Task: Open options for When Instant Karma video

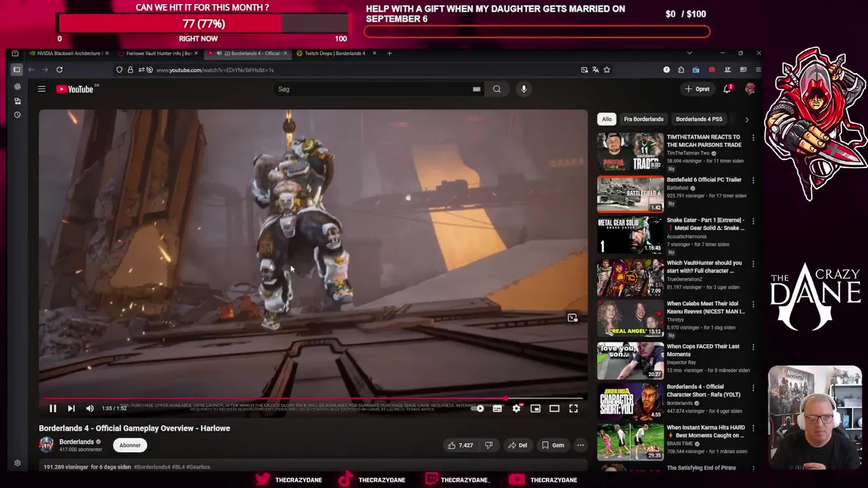Action: click(x=753, y=429)
